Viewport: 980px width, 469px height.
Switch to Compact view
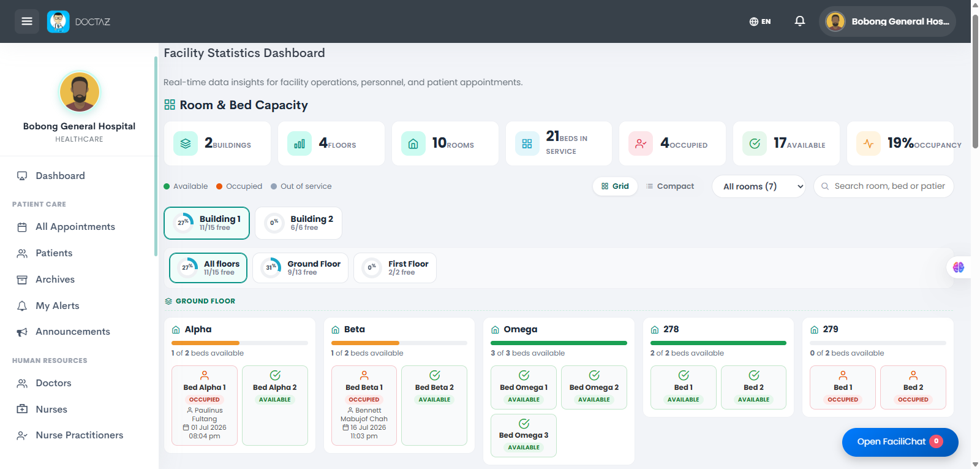tap(670, 186)
